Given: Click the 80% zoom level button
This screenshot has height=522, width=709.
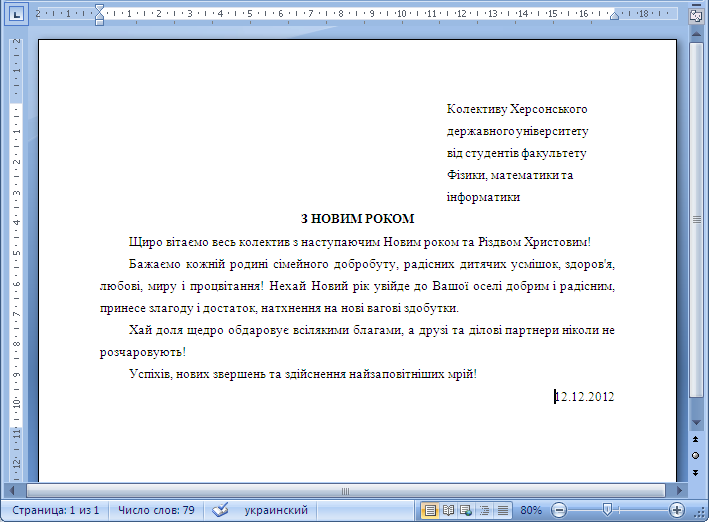Looking at the screenshot, I should coord(531,510).
